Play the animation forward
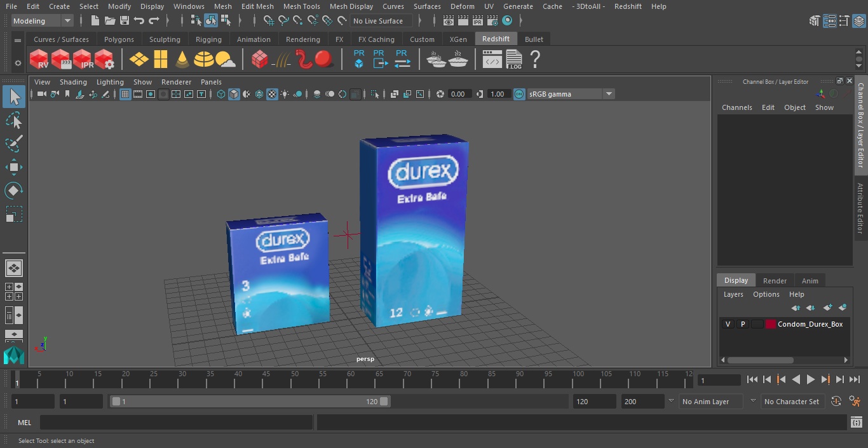Image resolution: width=868 pixels, height=448 pixels. click(x=810, y=379)
